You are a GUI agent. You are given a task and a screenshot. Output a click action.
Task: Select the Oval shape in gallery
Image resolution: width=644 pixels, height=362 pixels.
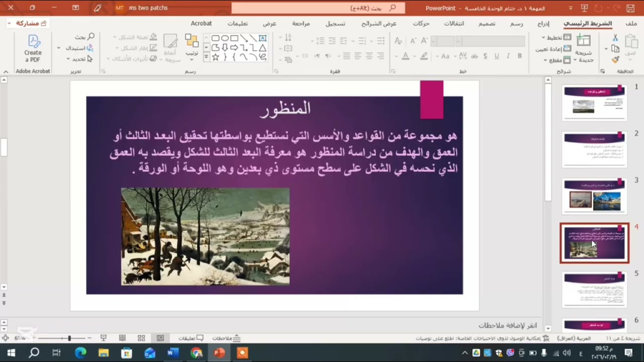225,38
